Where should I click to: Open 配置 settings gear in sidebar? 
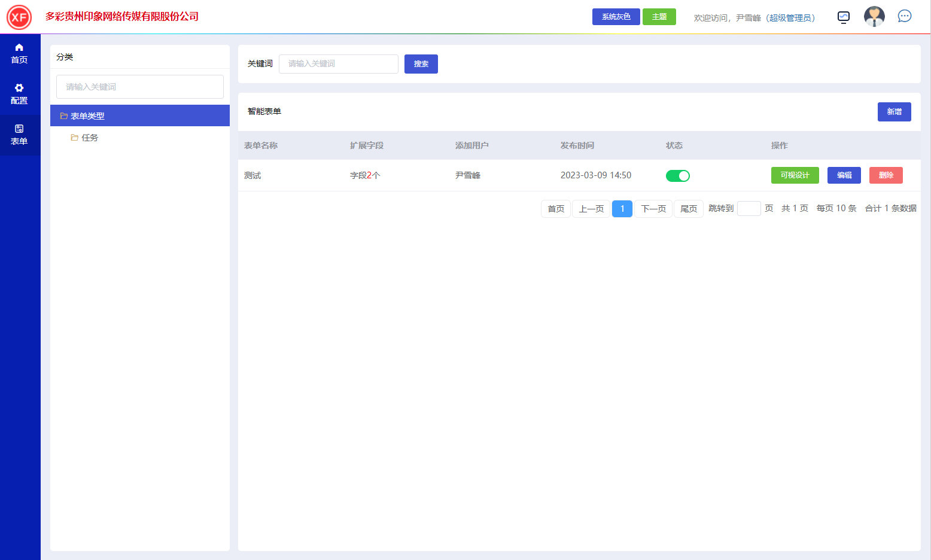(x=19, y=94)
